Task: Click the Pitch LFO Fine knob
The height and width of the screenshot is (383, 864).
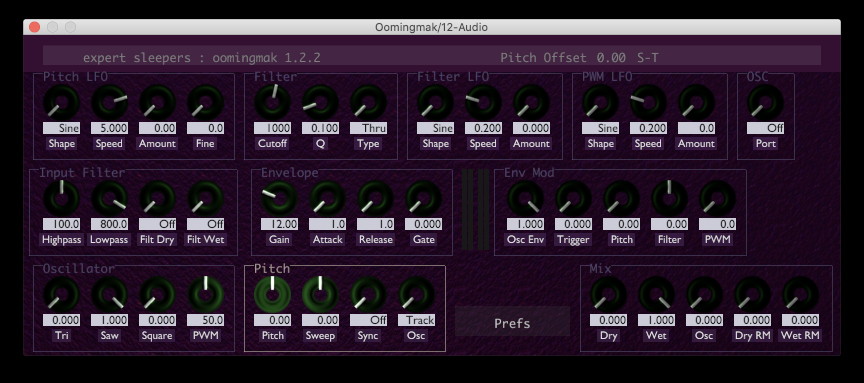Action: [206, 102]
